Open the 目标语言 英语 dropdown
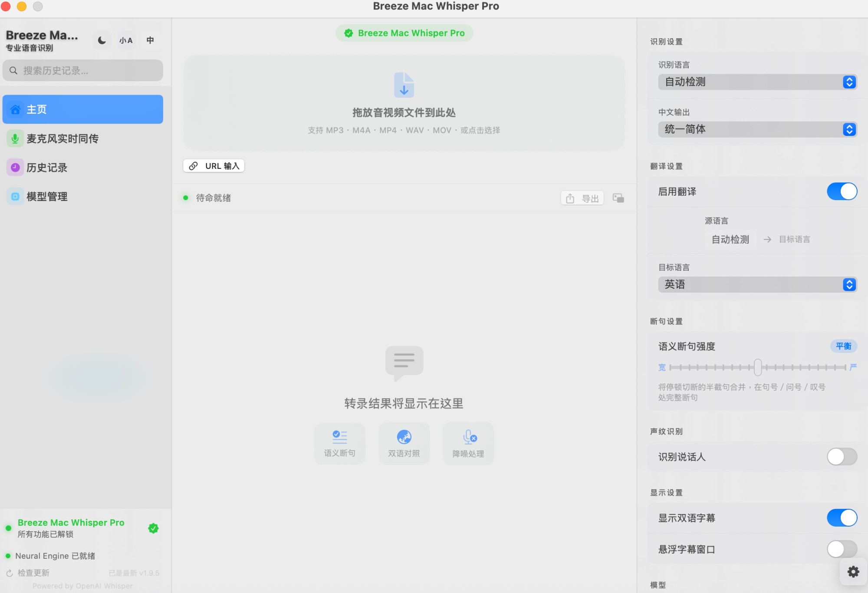The image size is (868, 593). pos(757,284)
